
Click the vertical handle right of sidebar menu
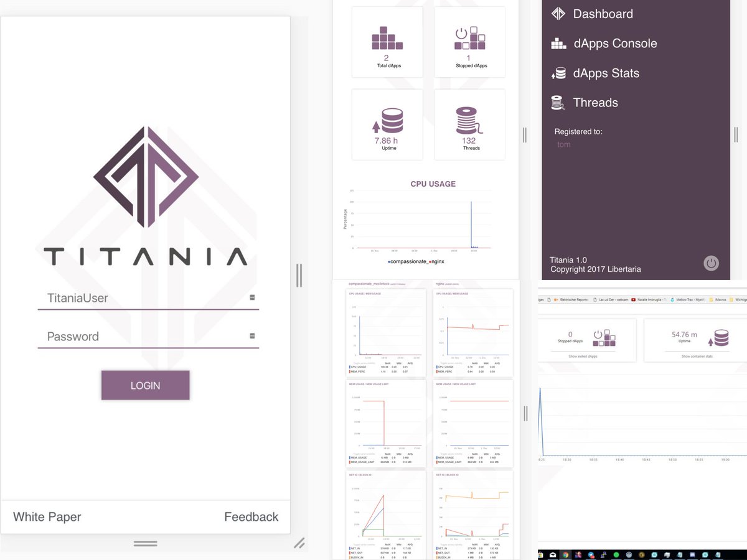(736, 134)
